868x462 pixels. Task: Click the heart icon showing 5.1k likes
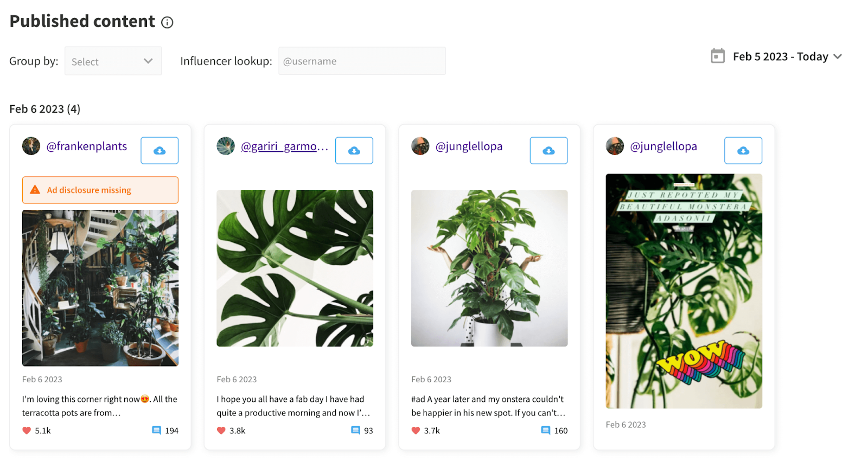25,430
